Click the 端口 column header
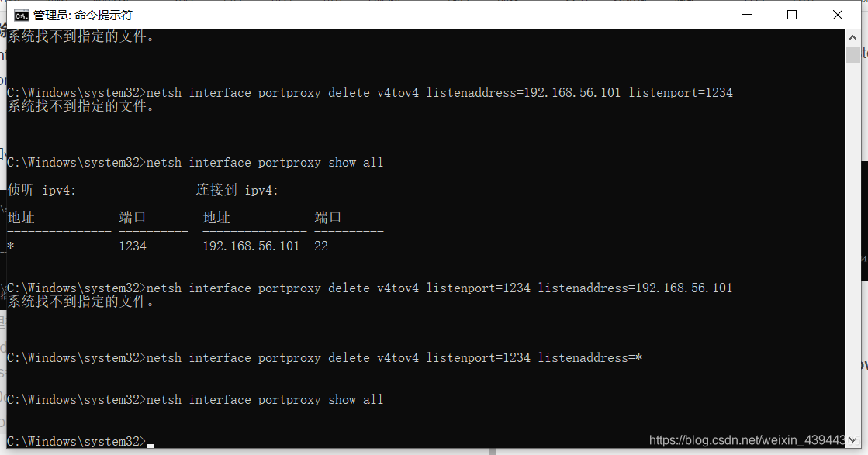The height and width of the screenshot is (455, 868). pos(132,217)
